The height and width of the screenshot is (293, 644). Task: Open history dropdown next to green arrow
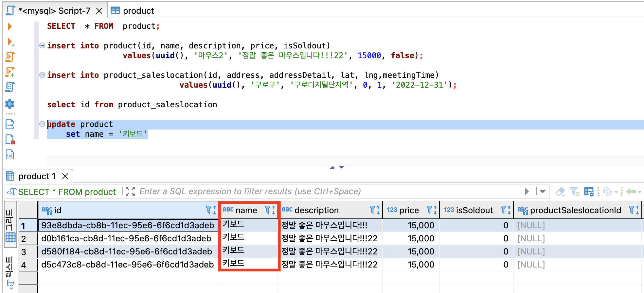tap(640, 192)
